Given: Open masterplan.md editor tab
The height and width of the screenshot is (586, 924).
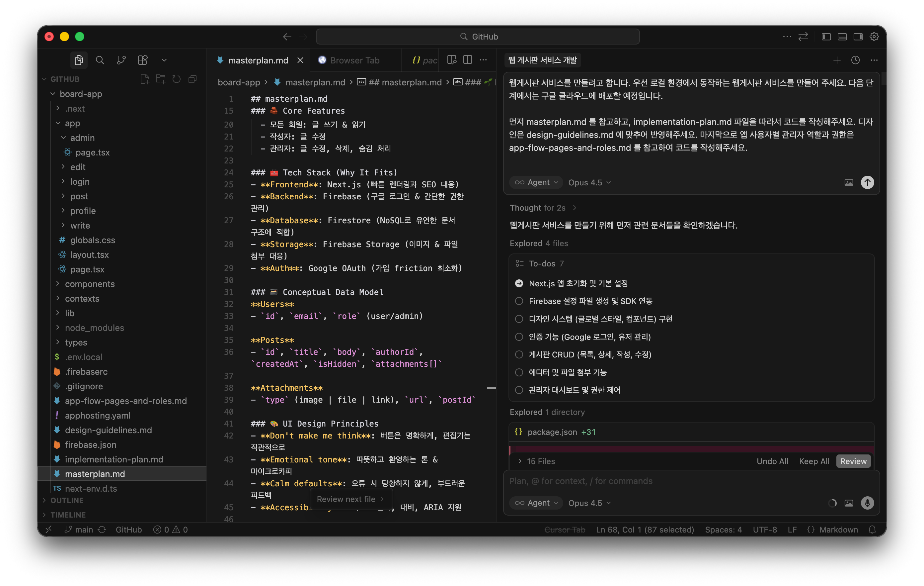Looking at the screenshot, I should 258,60.
